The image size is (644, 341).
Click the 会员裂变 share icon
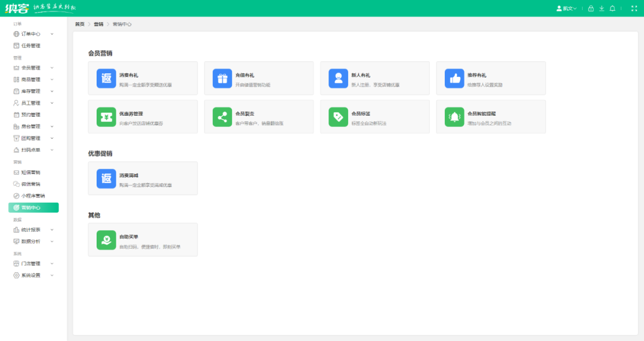(x=222, y=117)
